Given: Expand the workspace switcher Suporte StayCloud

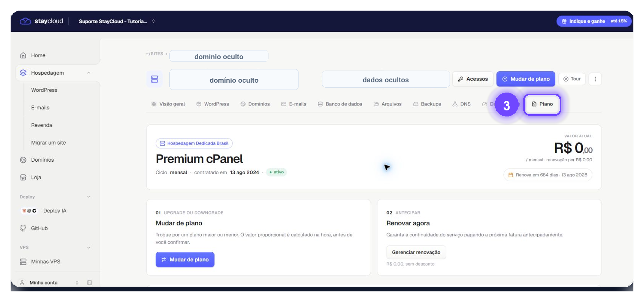Looking at the screenshot, I should [x=117, y=21].
